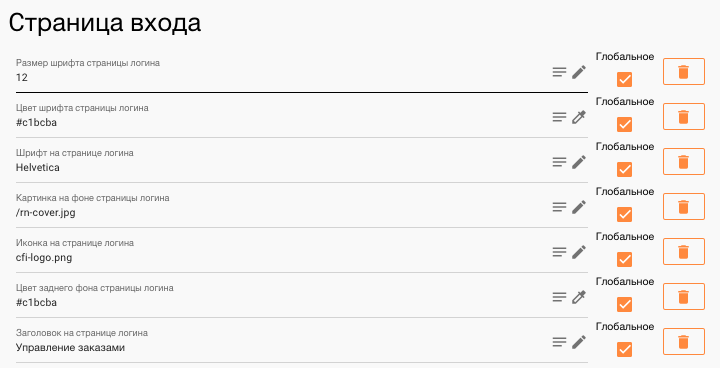Click pencil edit icon for login font size
Screen dimensions: 720x368
(x=579, y=72)
